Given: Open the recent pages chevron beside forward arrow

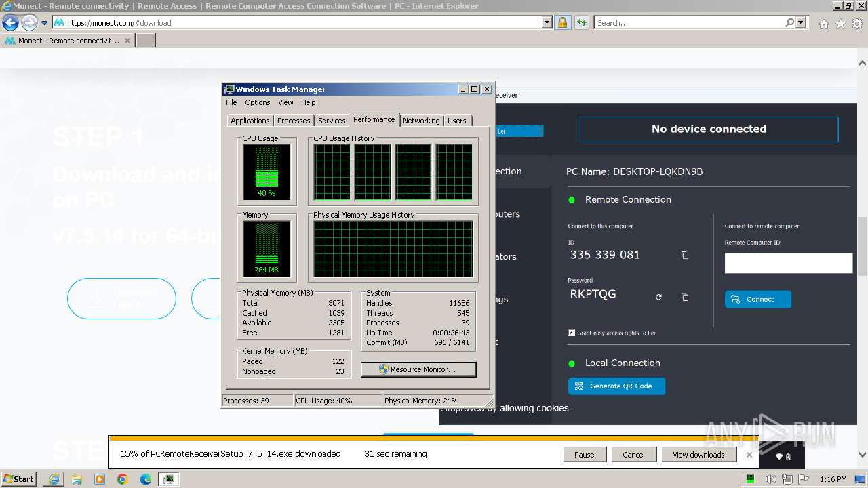Looking at the screenshot, I should pos(45,23).
